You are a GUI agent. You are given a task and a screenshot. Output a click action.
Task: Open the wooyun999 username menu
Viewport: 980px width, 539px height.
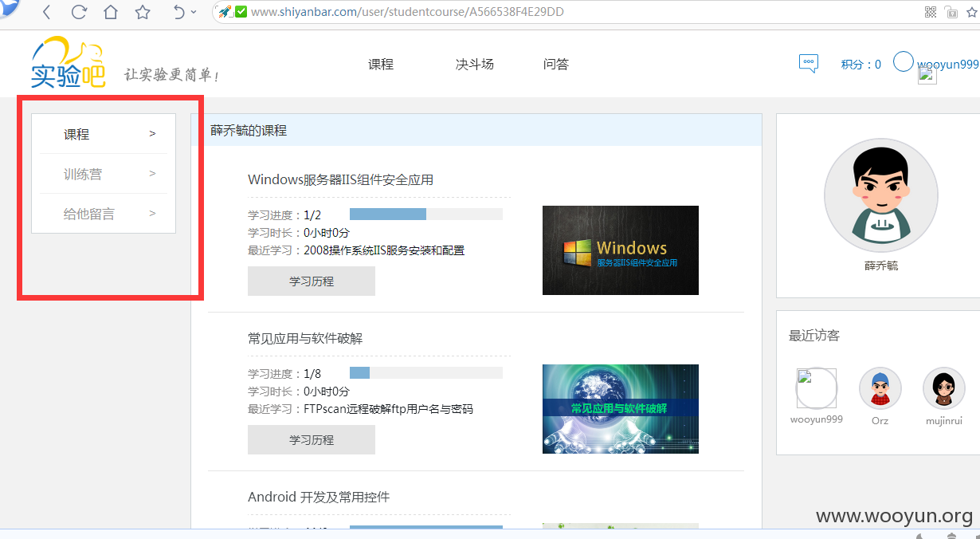coord(947,65)
